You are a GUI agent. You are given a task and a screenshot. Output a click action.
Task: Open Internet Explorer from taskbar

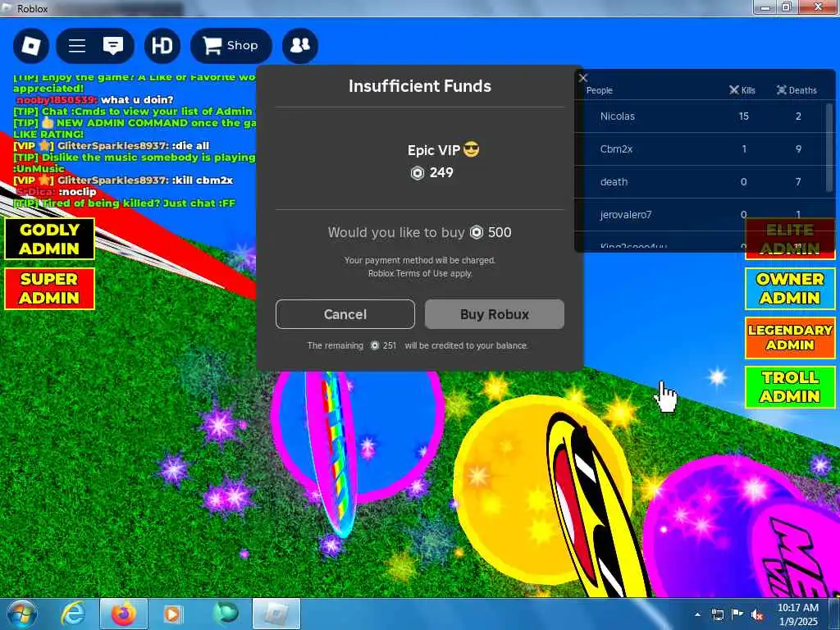pos(73,614)
